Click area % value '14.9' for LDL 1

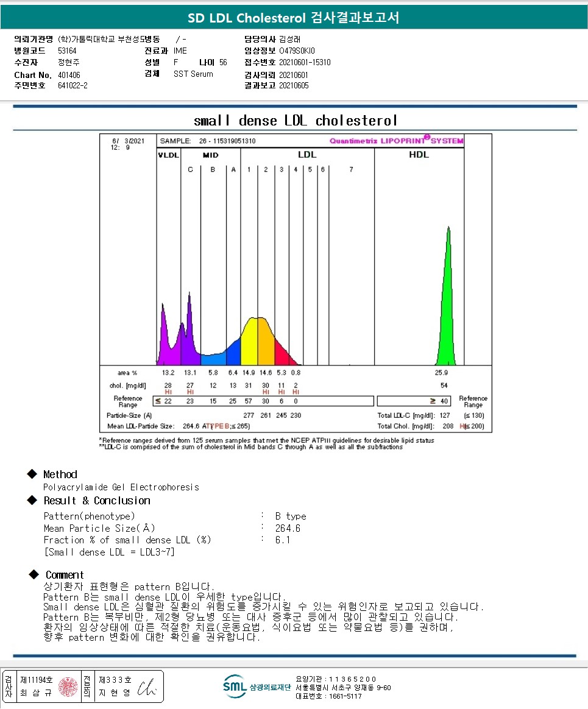tap(249, 373)
